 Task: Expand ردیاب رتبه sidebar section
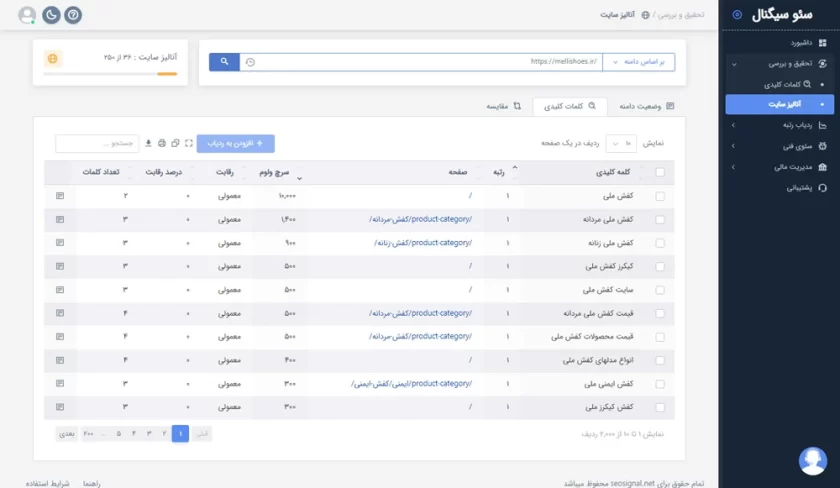point(779,125)
